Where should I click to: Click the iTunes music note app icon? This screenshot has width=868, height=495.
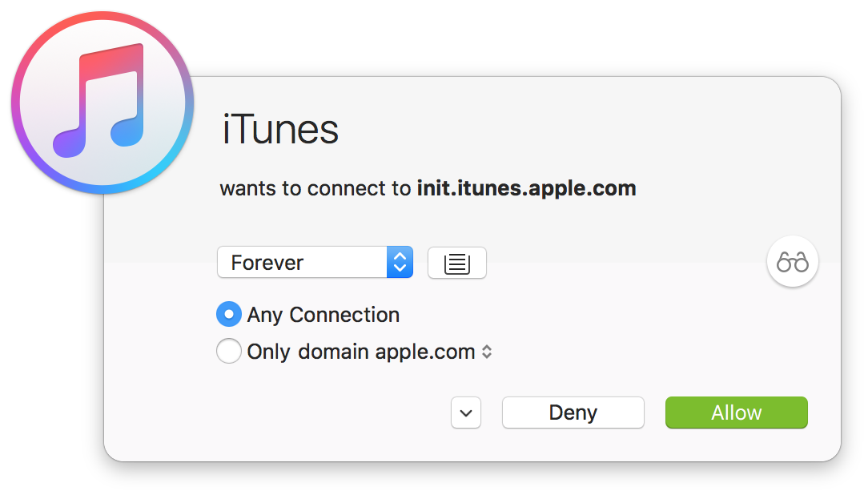pos(102,103)
